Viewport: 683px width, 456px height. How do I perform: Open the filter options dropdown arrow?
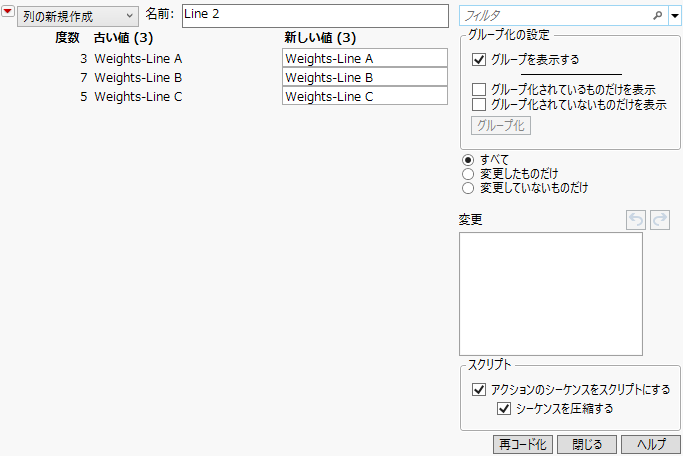pos(675,16)
